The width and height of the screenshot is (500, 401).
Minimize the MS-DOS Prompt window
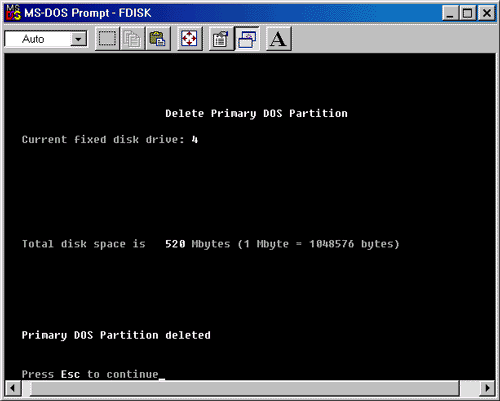tap(450, 13)
